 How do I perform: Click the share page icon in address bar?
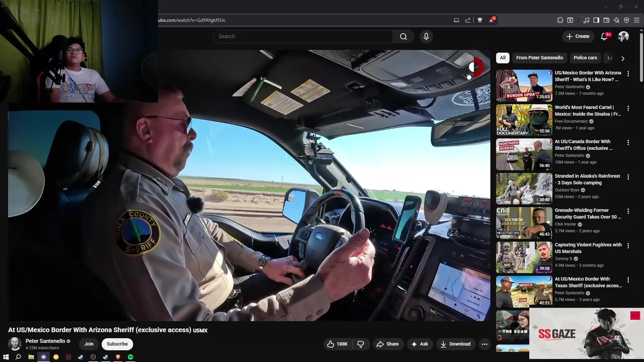pos(468,20)
